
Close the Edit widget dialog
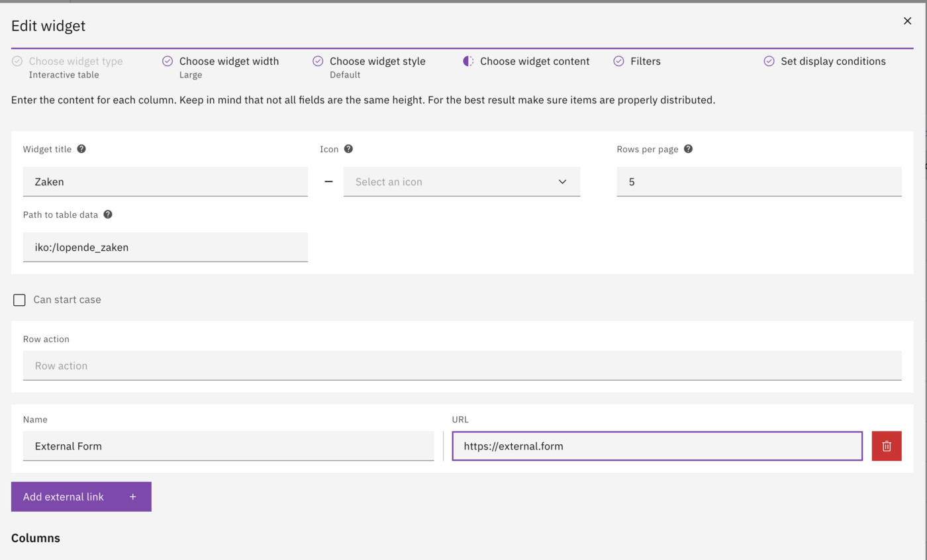coord(907,21)
